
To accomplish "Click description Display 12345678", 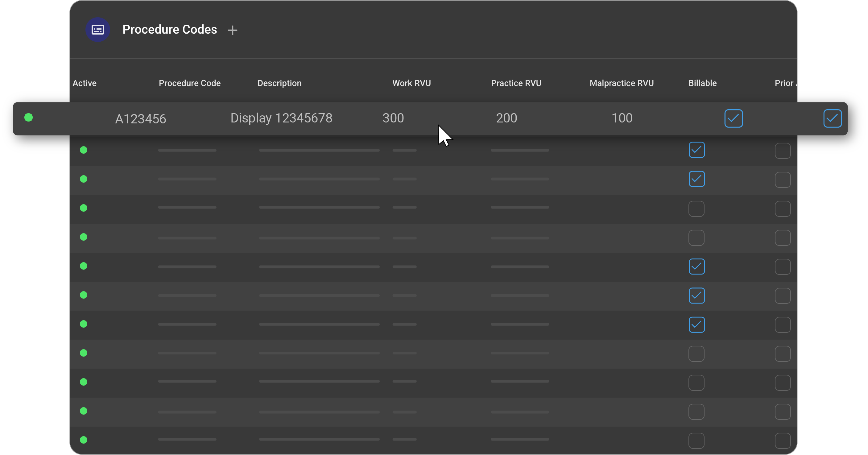I will [281, 118].
